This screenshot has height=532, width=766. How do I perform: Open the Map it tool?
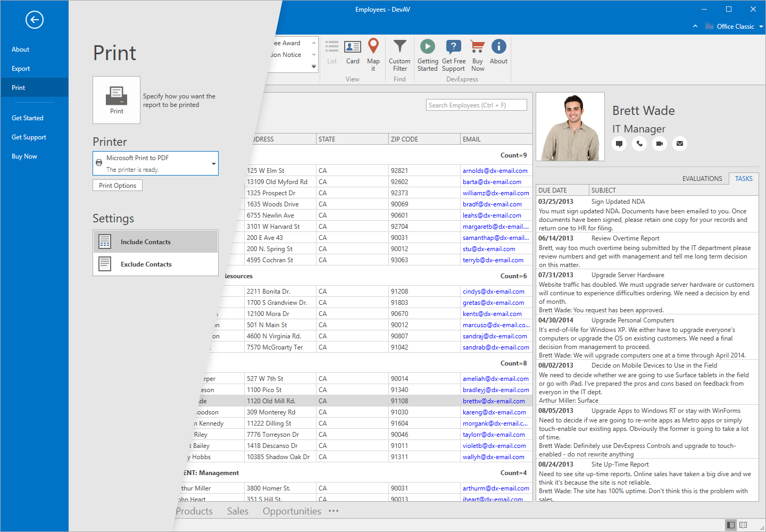point(373,54)
